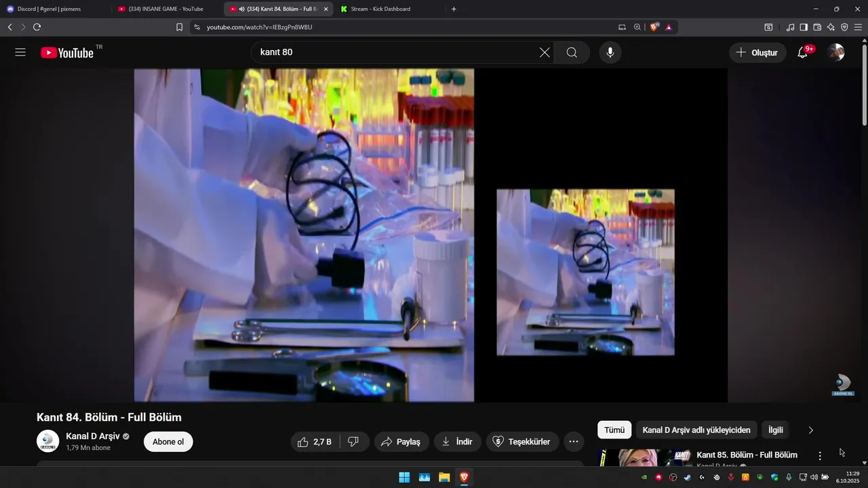This screenshot has height=488, width=868.
Task: Open the Kanal D Arşiv channel name link
Action: point(93,436)
